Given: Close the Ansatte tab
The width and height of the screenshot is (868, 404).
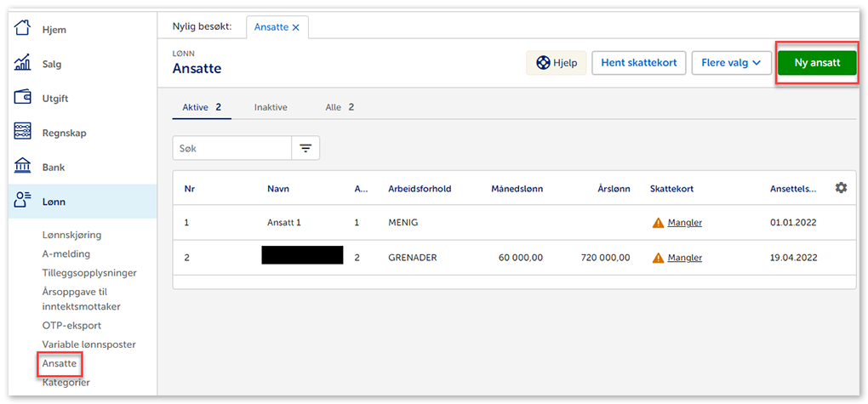Looking at the screenshot, I should pos(296,27).
